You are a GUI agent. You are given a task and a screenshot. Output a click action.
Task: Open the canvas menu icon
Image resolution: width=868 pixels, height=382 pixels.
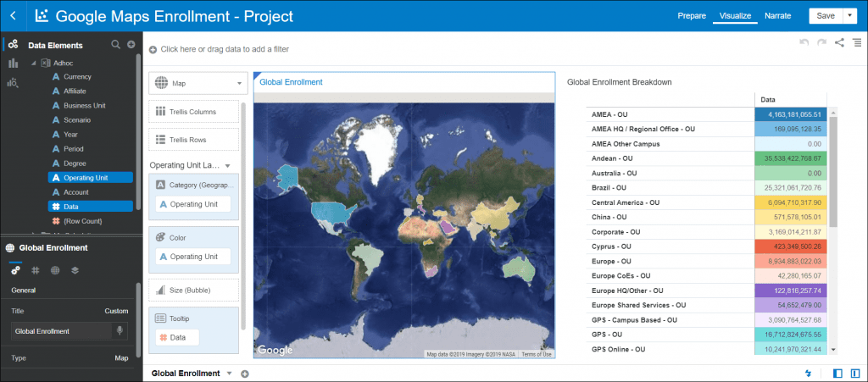pyautogui.click(x=857, y=42)
